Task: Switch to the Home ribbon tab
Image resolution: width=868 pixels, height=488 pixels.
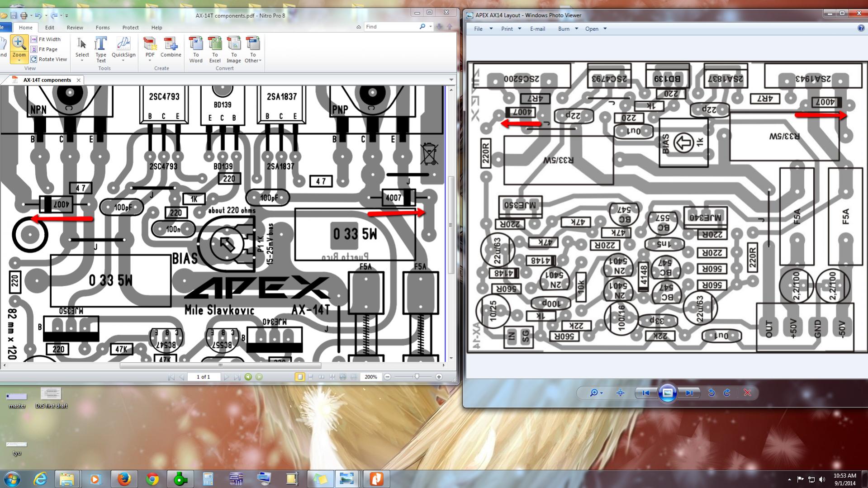Action: tap(25, 28)
